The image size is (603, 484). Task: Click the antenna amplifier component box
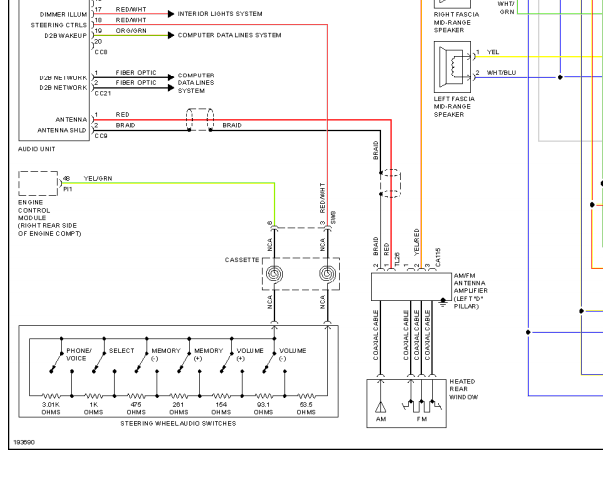pos(411,287)
